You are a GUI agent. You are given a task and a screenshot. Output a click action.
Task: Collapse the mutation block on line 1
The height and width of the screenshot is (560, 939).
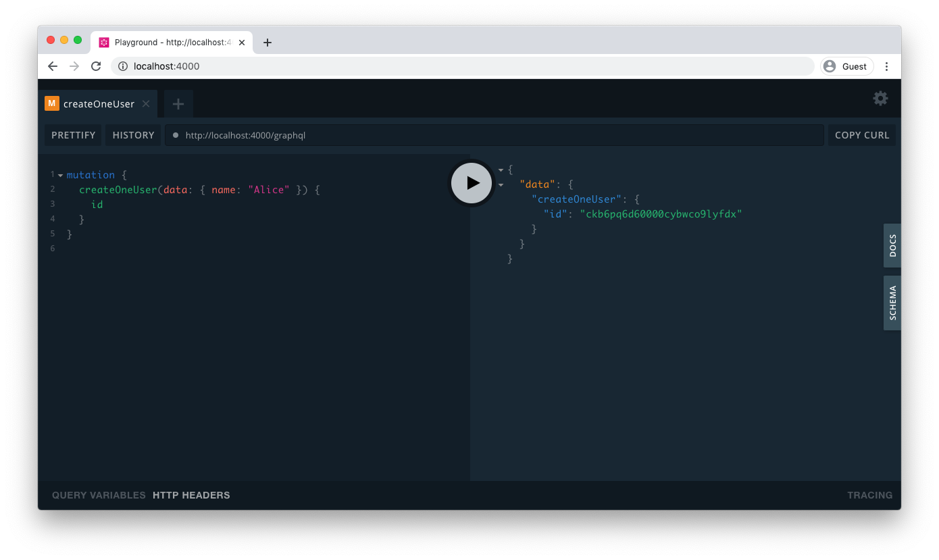click(60, 176)
